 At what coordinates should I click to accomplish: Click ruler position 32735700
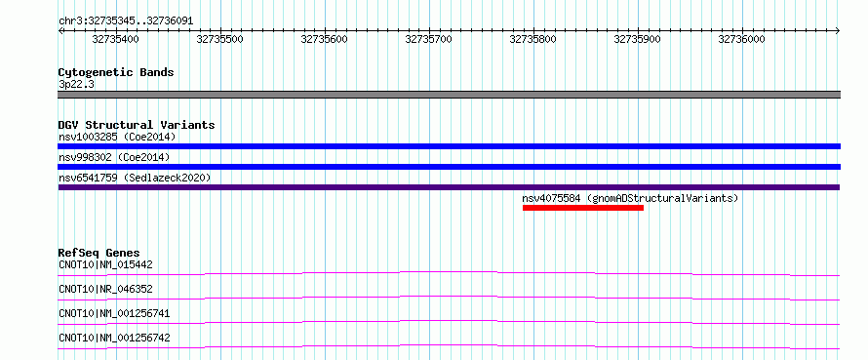click(429, 39)
